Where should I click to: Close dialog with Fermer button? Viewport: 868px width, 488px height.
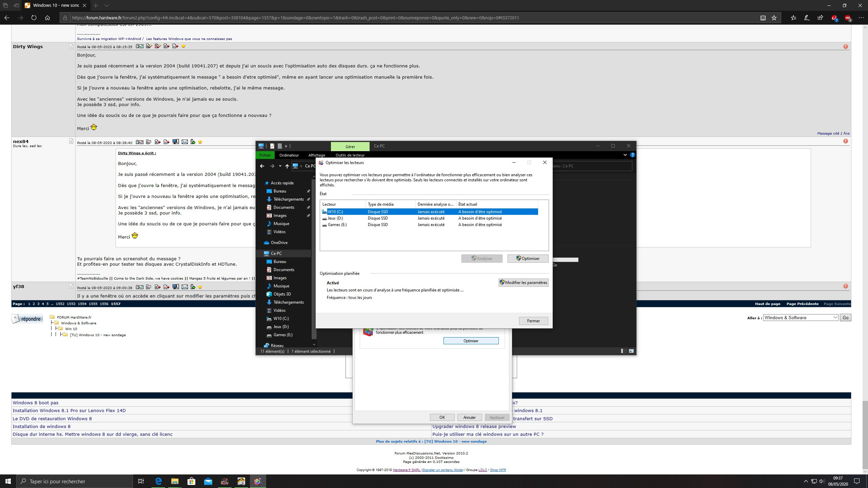533,321
